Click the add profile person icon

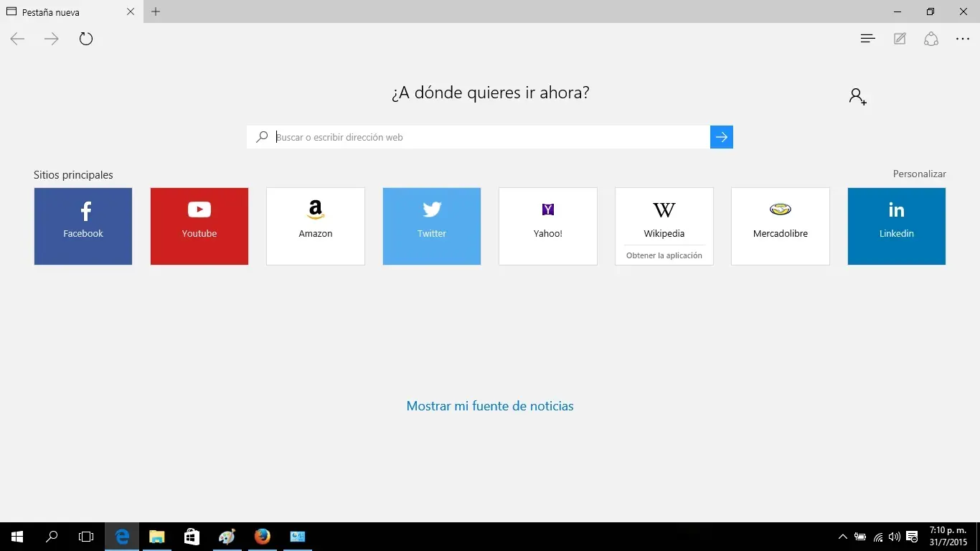(x=857, y=95)
